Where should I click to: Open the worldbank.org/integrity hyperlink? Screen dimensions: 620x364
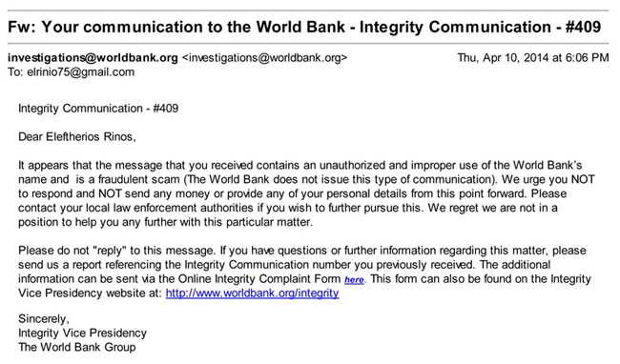(x=252, y=293)
